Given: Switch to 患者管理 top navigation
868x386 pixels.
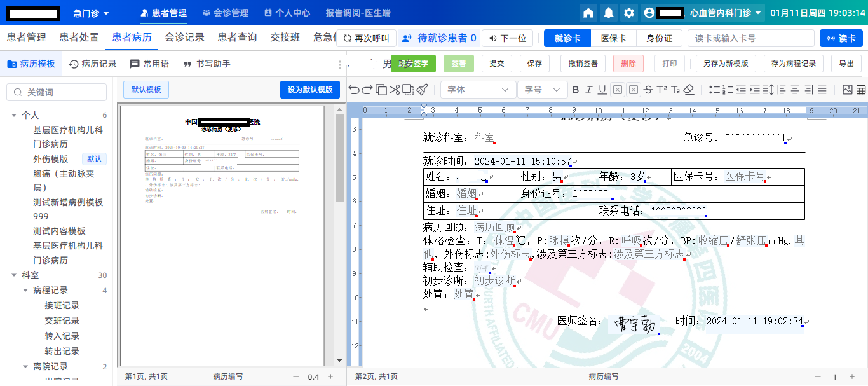Looking at the screenshot, I should [x=164, y=13].
